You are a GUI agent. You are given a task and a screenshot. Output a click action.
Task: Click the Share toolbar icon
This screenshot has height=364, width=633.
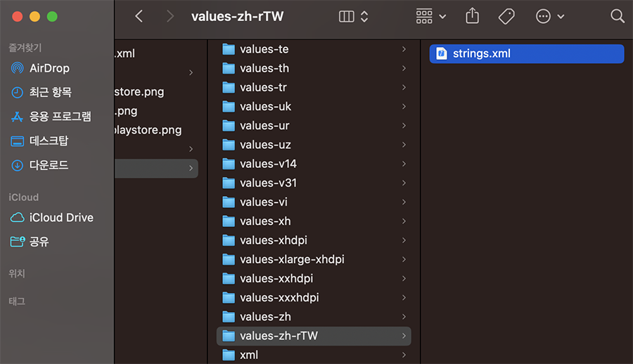[x=472, y=16]
